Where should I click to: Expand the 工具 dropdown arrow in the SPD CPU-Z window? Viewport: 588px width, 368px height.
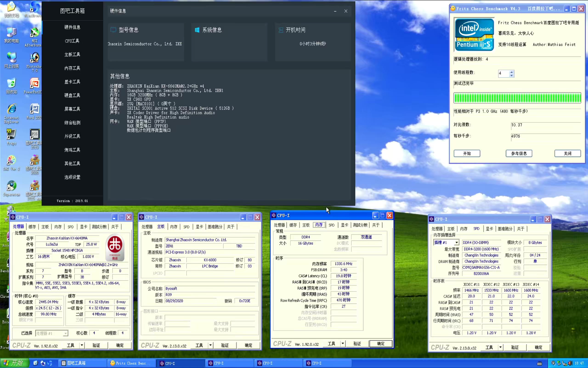point(500,347)
